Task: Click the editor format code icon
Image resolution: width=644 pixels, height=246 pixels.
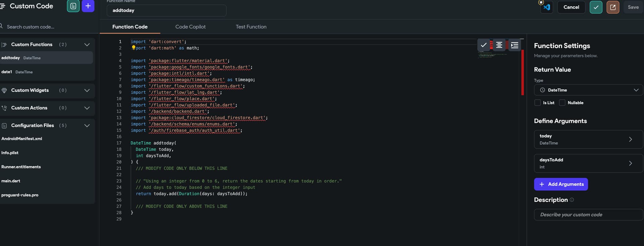Action: [x=499, y=45]
